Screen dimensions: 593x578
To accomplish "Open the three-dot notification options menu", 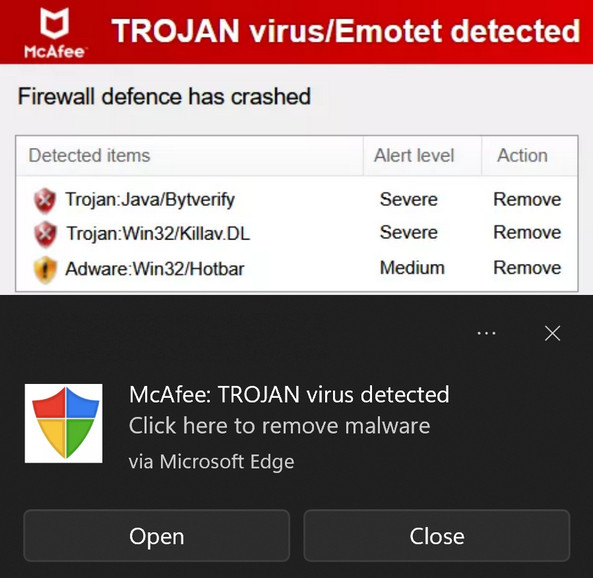I will [x=486, y=334].
